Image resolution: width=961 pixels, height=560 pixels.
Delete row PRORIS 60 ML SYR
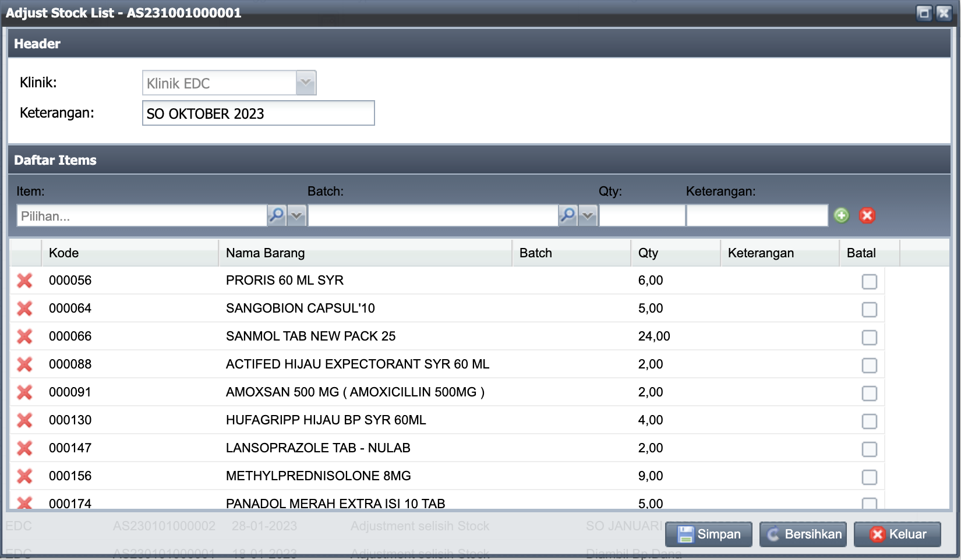pos(24,281)
